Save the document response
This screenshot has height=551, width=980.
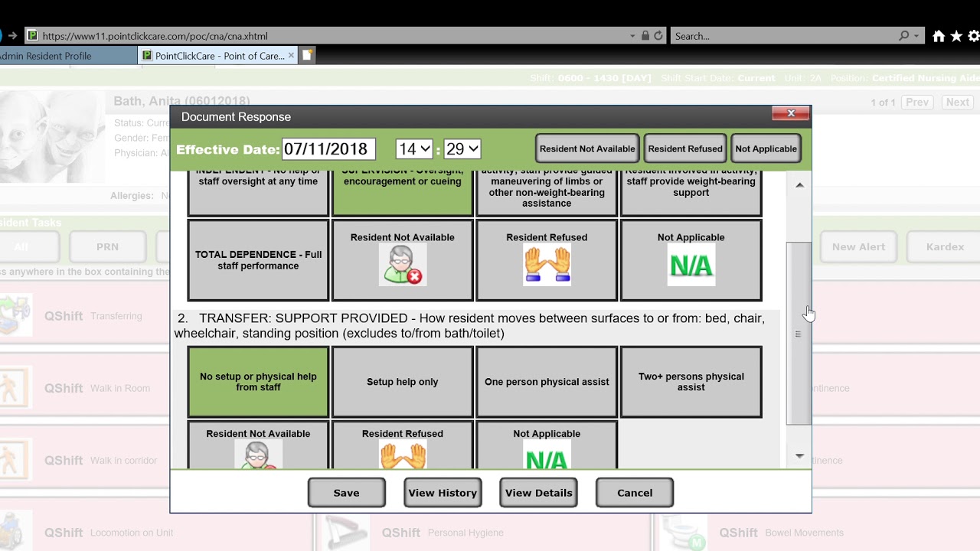(346, 493)
